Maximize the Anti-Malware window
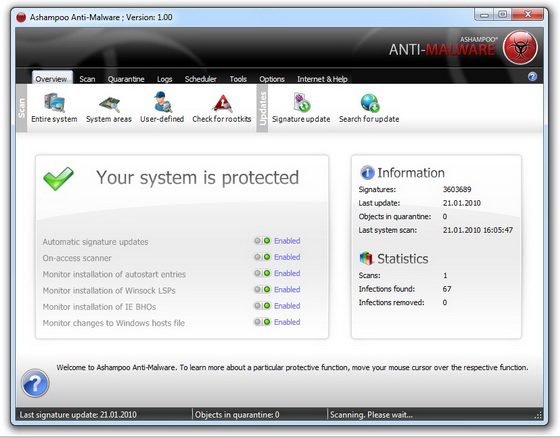 [502, 15]
